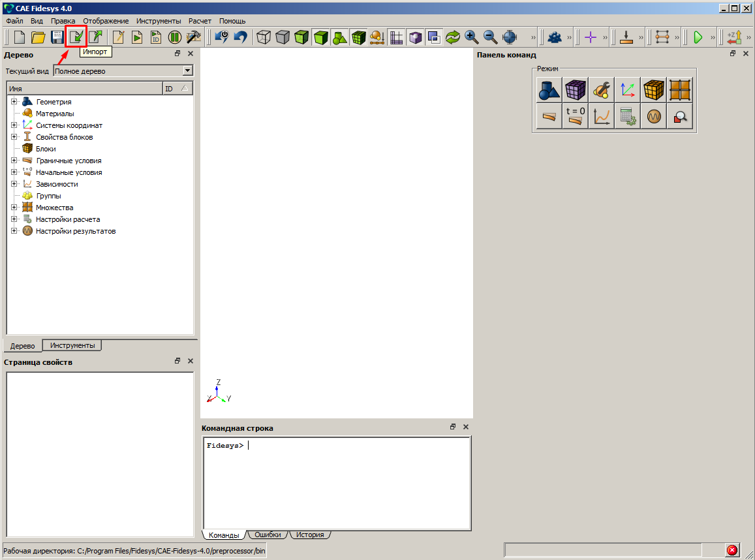The height and width of the screenshot is (560, 755).
Task: Switch to the История tab
Action: click(x=310, y=535)
